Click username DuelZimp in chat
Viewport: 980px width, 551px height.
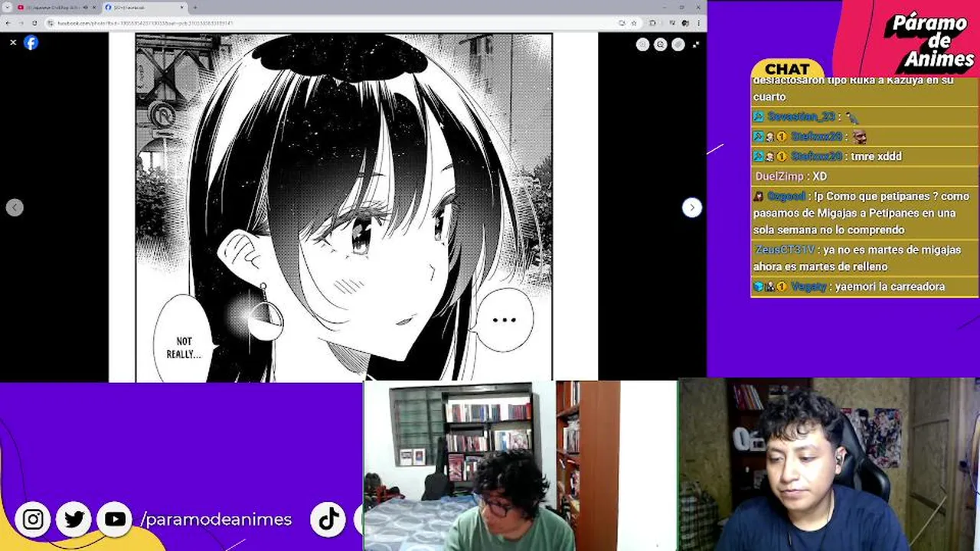pyautogui.click(x=779, y=176)
